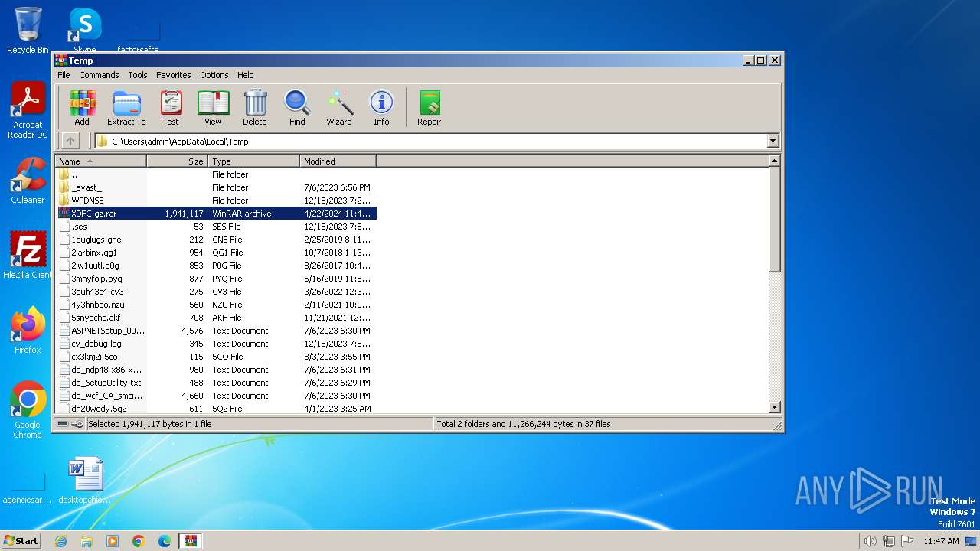
Task: Click the Extract To toolbar icon
Action: click(x=126, y=107)
